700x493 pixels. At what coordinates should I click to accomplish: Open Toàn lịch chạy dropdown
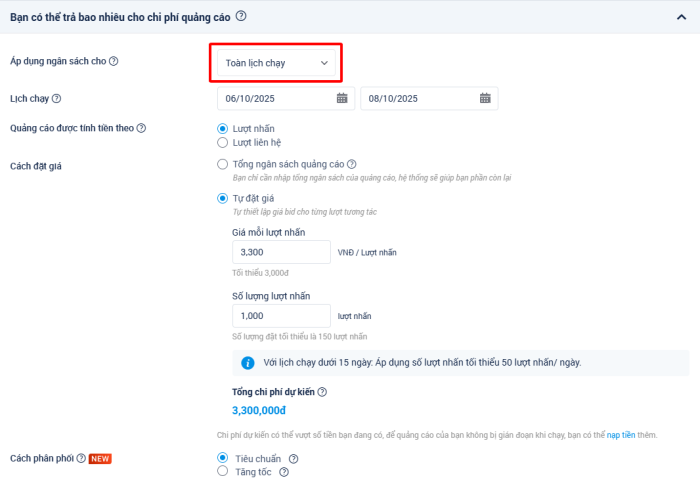click(276, 63)
